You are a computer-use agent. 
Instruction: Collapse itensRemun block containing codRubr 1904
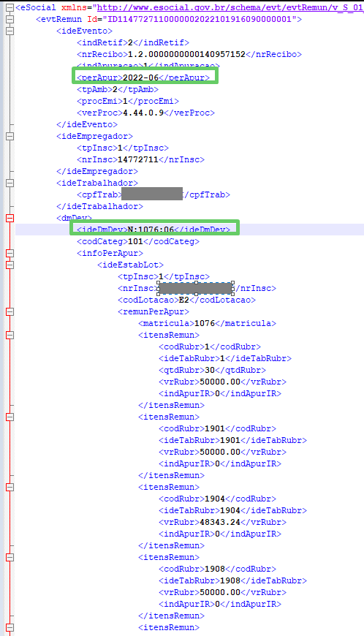(x=10, y=487)
